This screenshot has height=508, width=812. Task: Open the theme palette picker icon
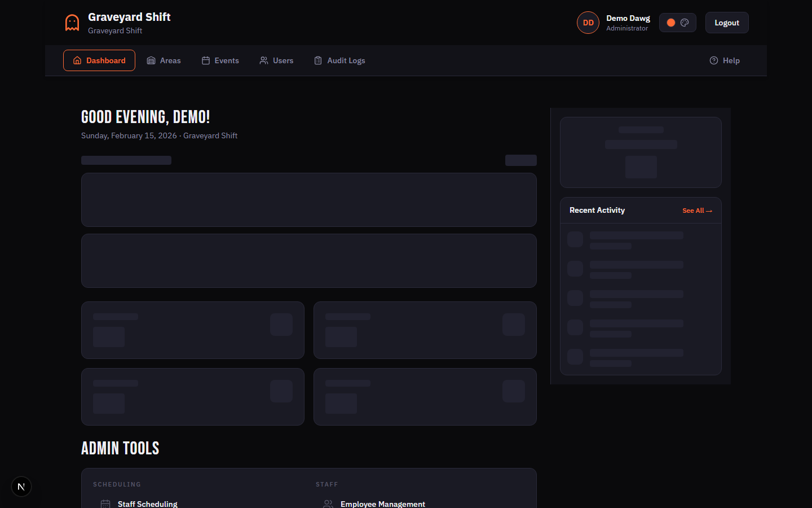pos(685,22)
